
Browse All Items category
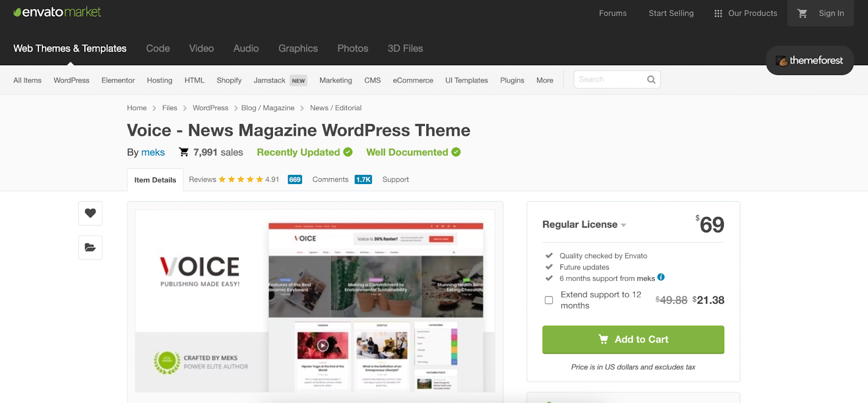[27, 80]
